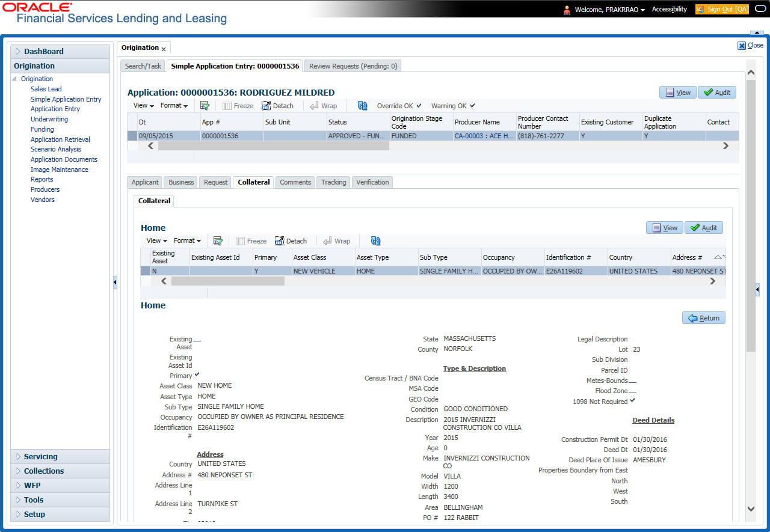The image size is (770, 532).
Task: Click the Detach icon in the Application toolbar
Action: click(x=277, y=106)
